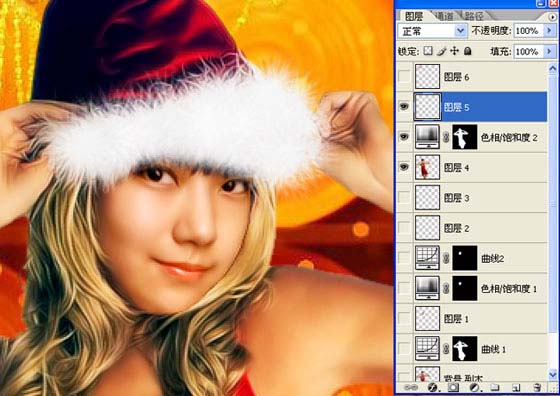Switch to the 通道 channels tab
The height and width of the screenshot is (396, 560).
(444, 16)
